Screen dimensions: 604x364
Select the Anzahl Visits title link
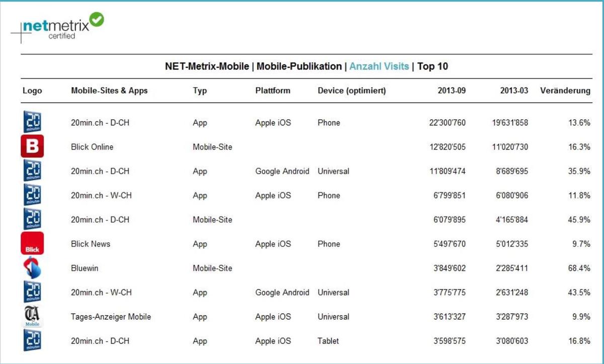pos(379,66)
